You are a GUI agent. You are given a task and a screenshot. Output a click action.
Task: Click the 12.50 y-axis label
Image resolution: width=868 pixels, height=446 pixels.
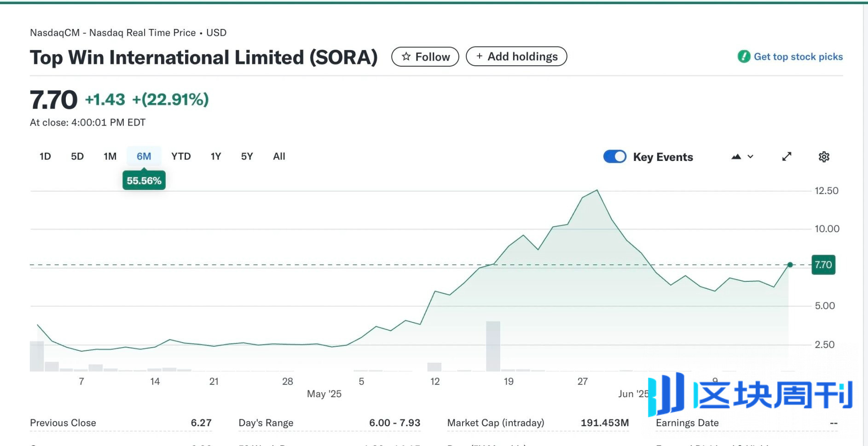[x=827, y=191]
